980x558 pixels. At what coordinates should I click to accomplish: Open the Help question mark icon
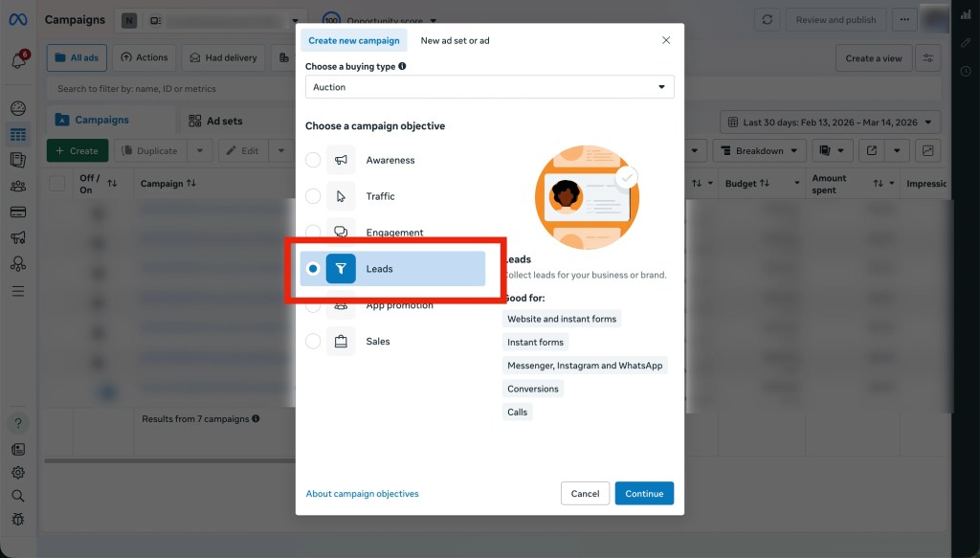tap(18, 423)
